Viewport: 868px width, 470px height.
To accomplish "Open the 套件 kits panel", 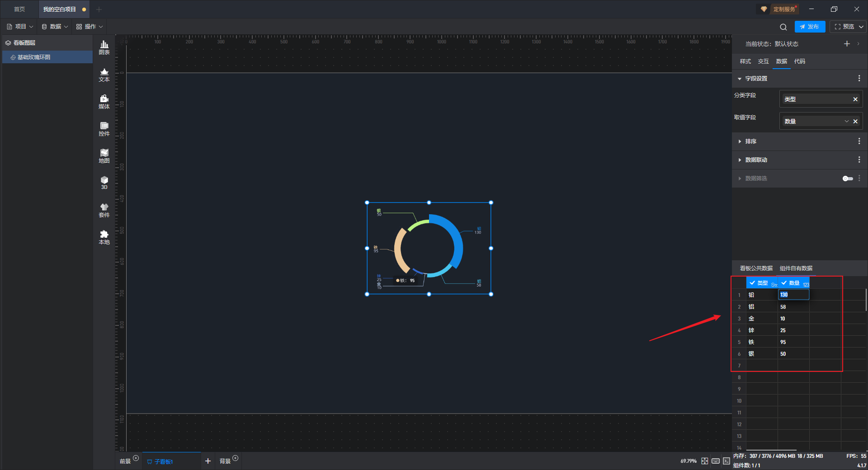I will pos(104,210).
